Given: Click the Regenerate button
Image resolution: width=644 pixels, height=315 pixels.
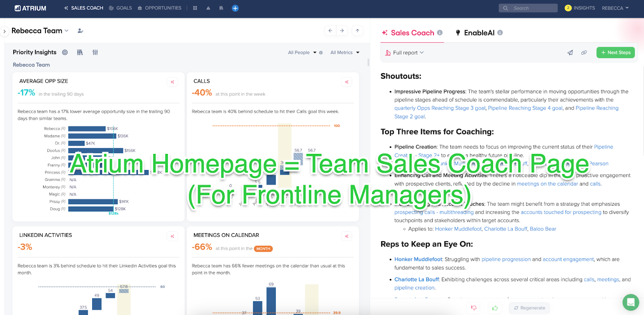Looking at the screenshot, I should pos(529,308).
